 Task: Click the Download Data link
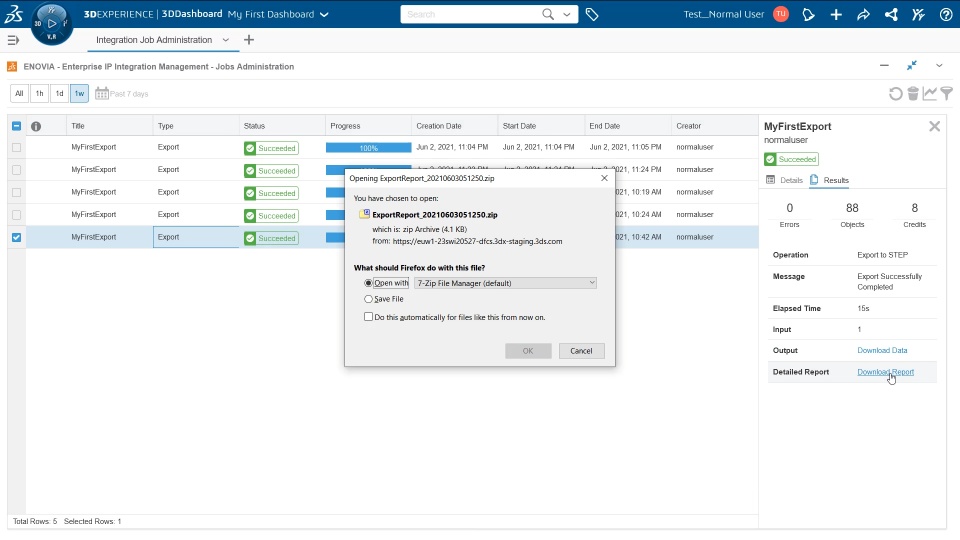[x=882, y=350]
